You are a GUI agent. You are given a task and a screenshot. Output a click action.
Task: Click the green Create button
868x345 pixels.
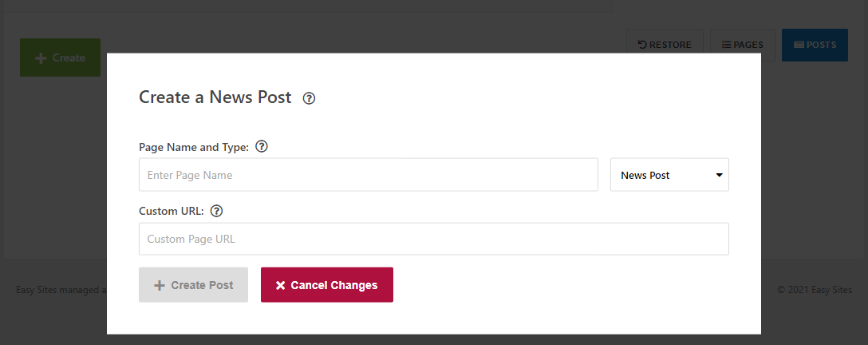(x=61, y=57)
